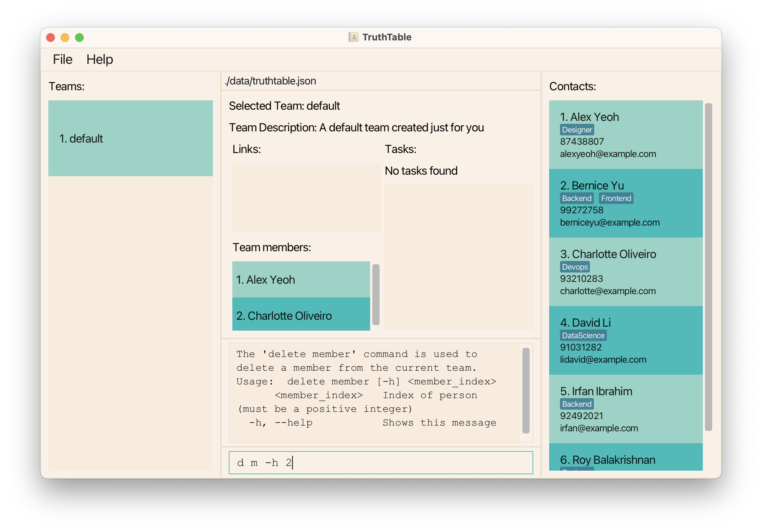Click Team members list scrollbar

pyautogui.click(x=376, y=295)
